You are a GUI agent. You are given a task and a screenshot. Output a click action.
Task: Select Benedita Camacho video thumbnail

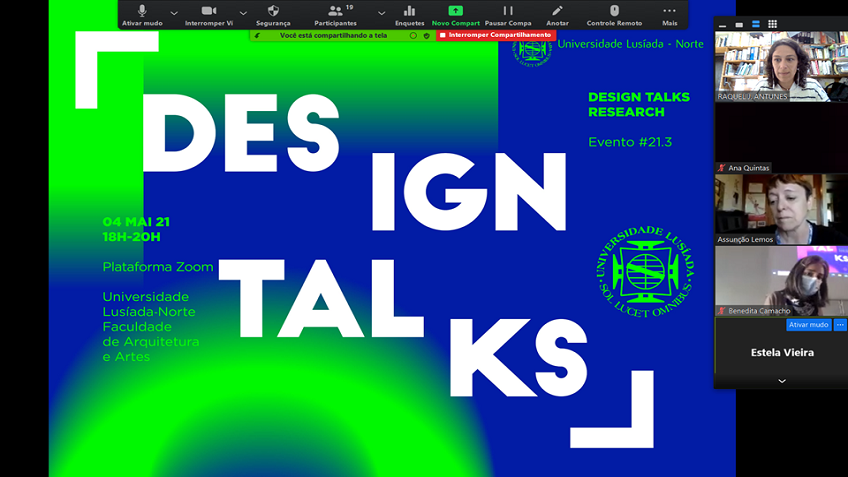[x=781, y=281]
